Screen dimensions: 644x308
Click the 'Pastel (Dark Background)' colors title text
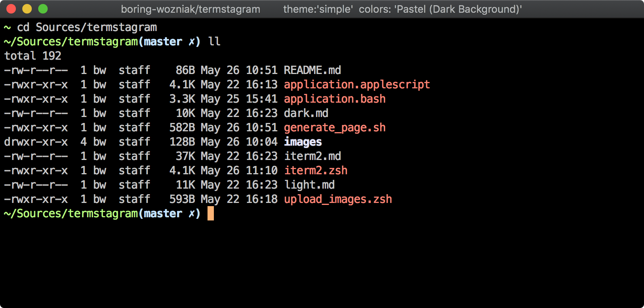click(458, 9)
